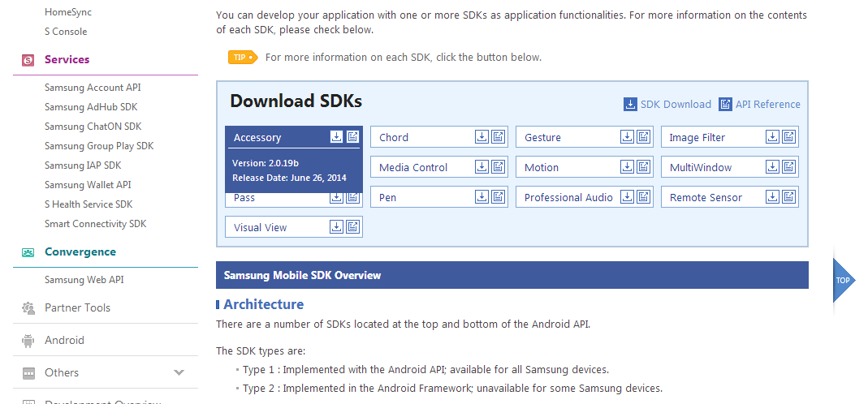Expand the Others sidebar section chevron
The width and height of the screenshot is (868, 404).
coord(179,372)
